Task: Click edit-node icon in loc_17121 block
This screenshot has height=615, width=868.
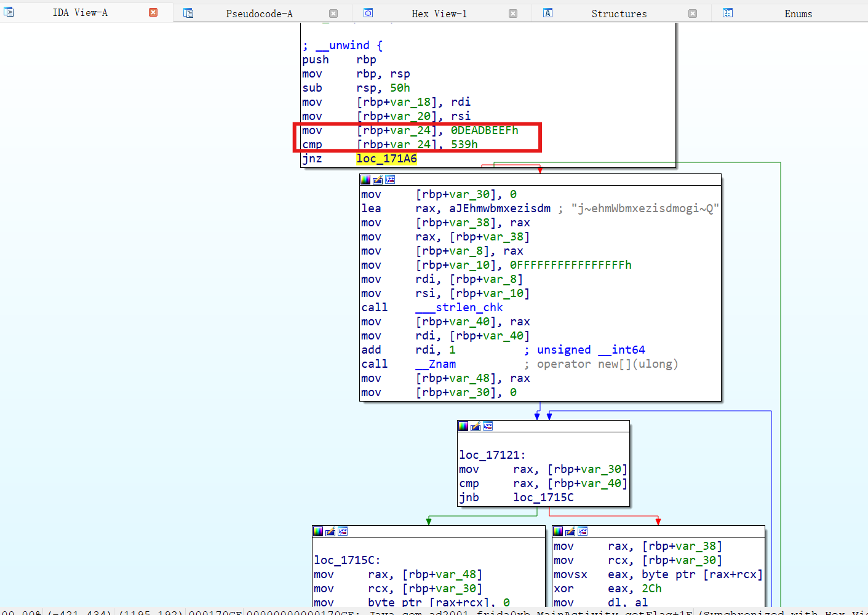Action: [476, 426]
